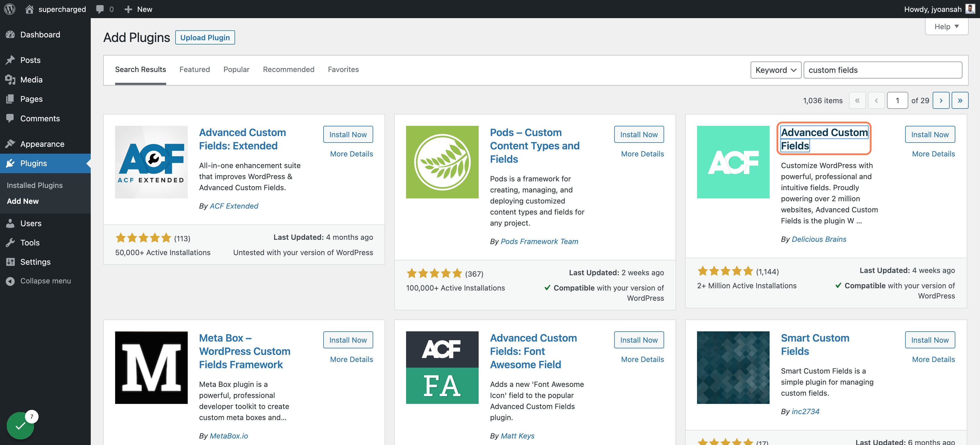980x445 pixels.
Task: Collapse the admin sidebar menu
Action: tap(45, 281)
